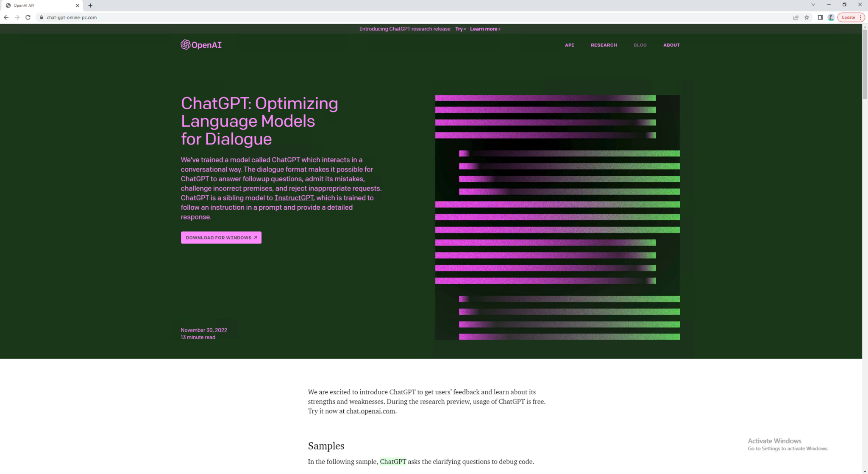
Task: Open new tab with plus icon
Action: click(90, 6)
